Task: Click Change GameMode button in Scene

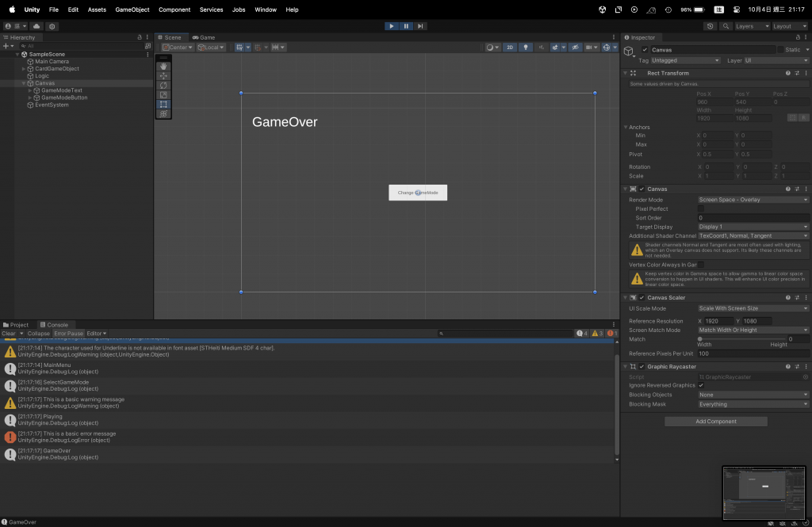Action: (418, 193)
